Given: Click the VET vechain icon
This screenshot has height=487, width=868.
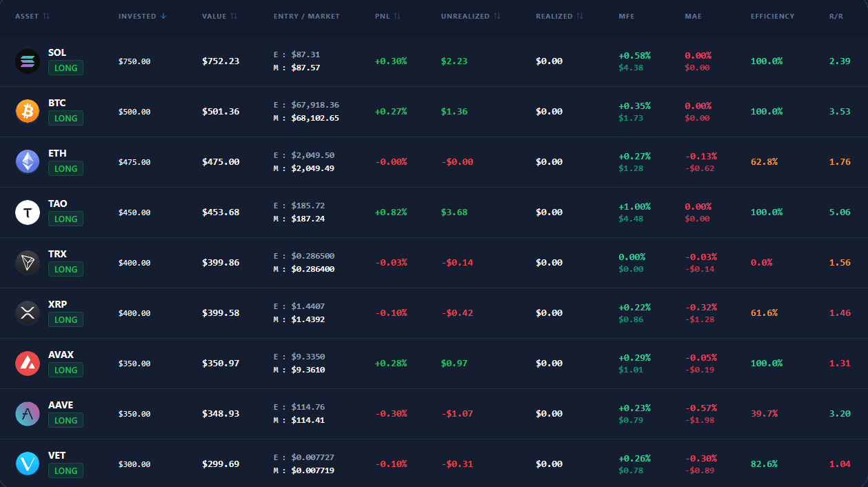Looking at the screenshot, I should [28, 464].
